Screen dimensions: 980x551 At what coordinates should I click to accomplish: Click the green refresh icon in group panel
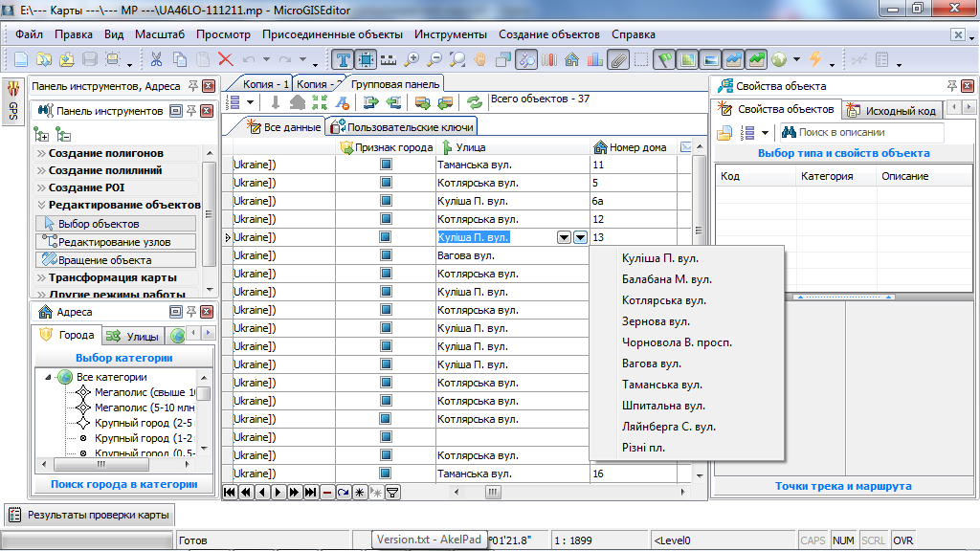(x=475, y=102)
